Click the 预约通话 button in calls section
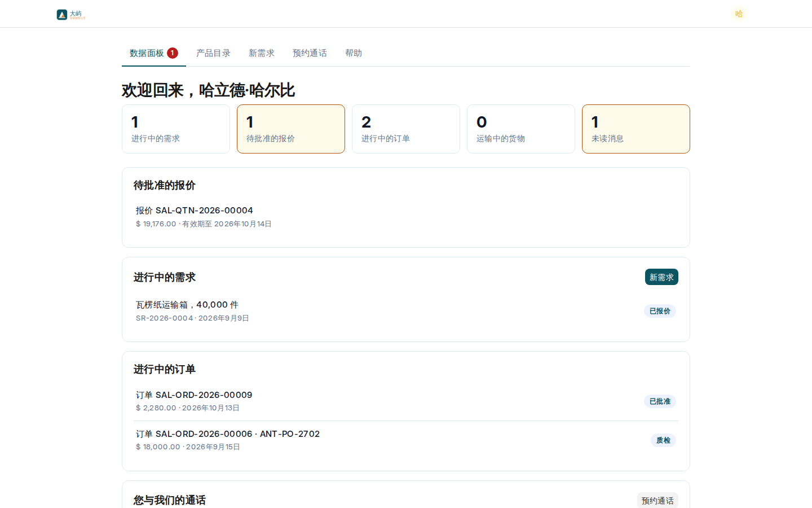The height and width of the screenshot is (508, 812). pos(657,501)
